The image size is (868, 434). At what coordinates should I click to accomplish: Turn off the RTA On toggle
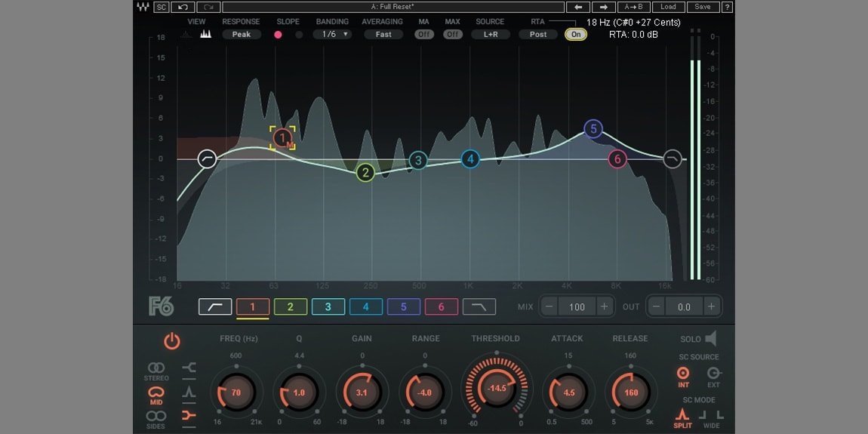pyautogui.click(x=576, y=34)
